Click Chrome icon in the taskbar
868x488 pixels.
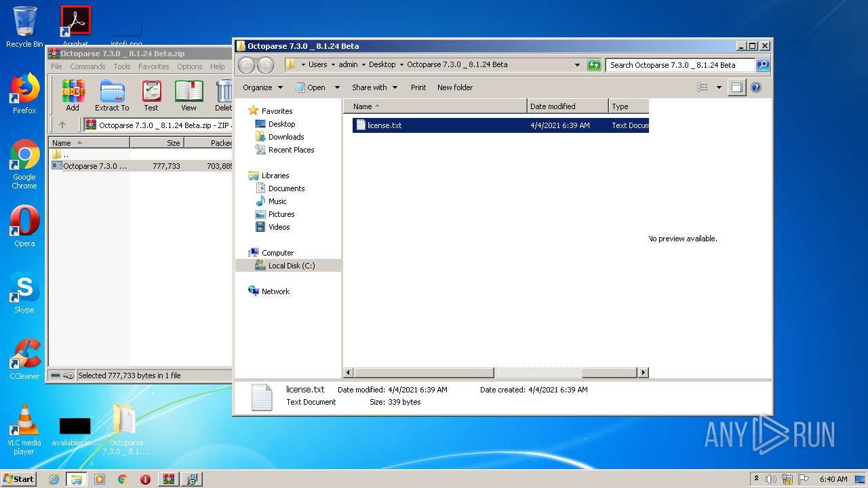click(123, 479)
